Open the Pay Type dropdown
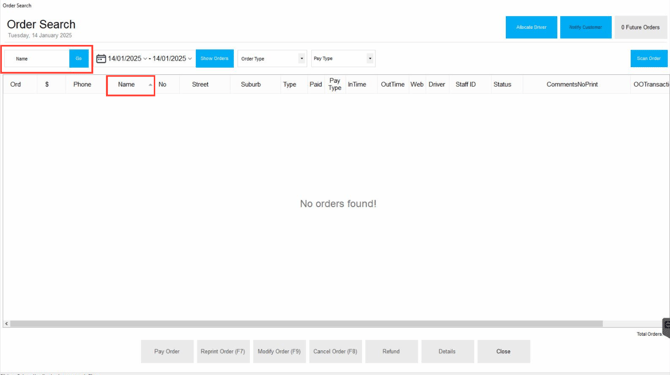Viewport: 670px width, 375px height. click(343, 59)
